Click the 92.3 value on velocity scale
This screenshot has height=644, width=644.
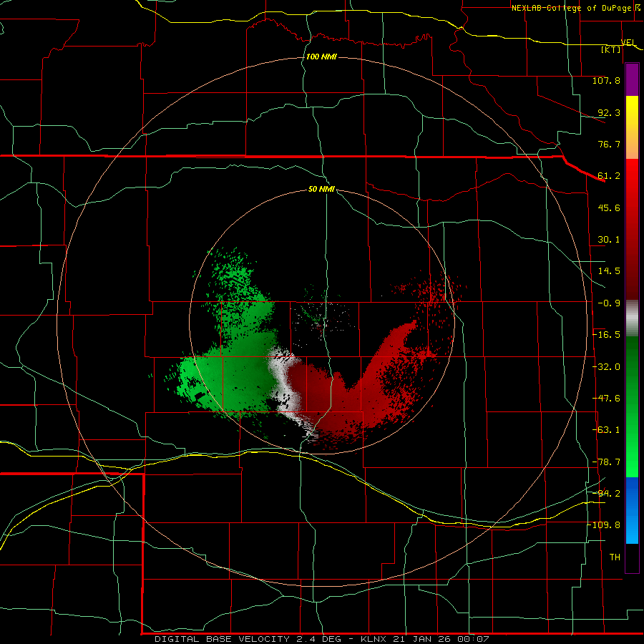(x=609, y=112)
